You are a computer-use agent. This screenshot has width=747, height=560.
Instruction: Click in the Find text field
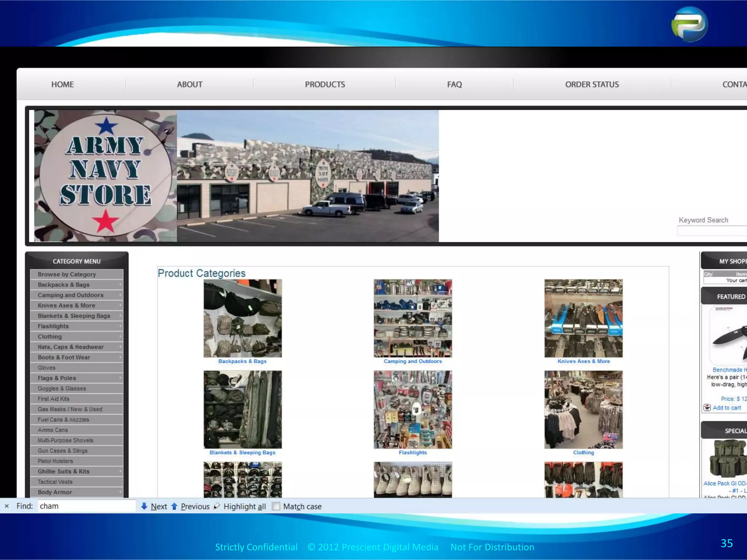pos(86,506)
